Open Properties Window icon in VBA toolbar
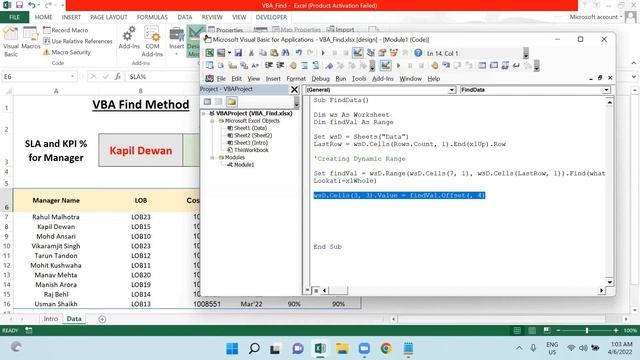Screen dimensions: 640x360 pos(382,53)
